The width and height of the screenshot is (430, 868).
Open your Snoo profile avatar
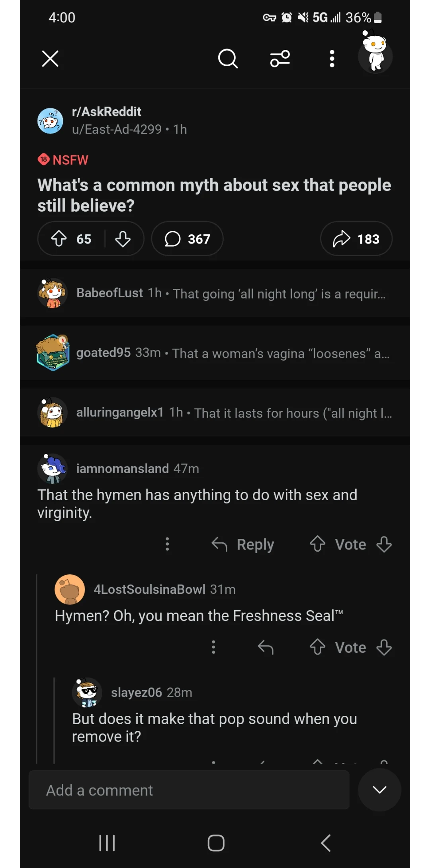(375, 56)
